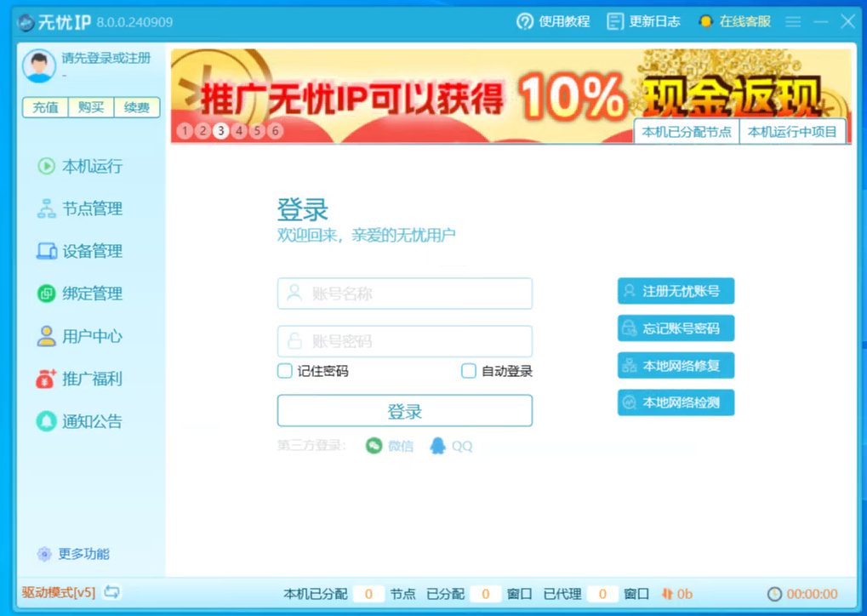The image size is (867, 616).
Task: Click the 设备管理 device icon
Action: (47, 251)
